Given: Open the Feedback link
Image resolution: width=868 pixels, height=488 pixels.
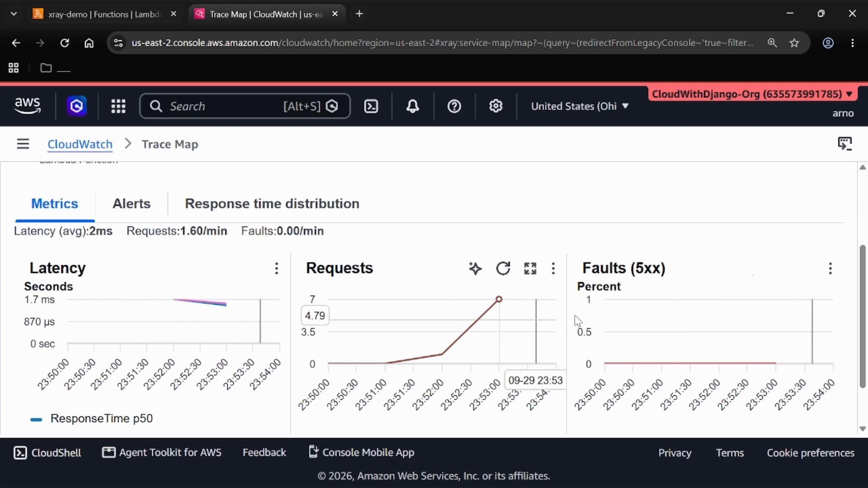Looking at the screenshot, I should coord(264,452).
